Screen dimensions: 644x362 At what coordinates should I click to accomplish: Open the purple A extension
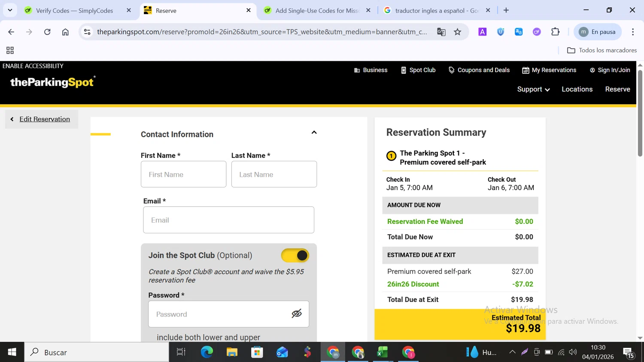(483, 32)
